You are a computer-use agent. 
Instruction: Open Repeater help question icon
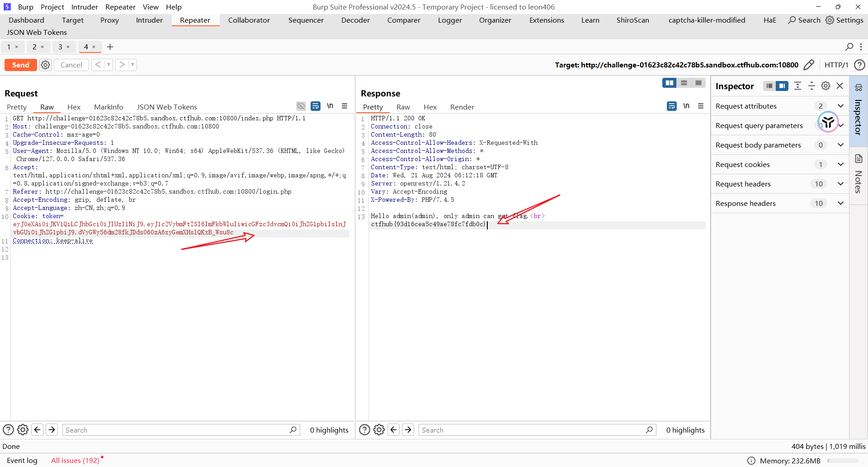859,65
